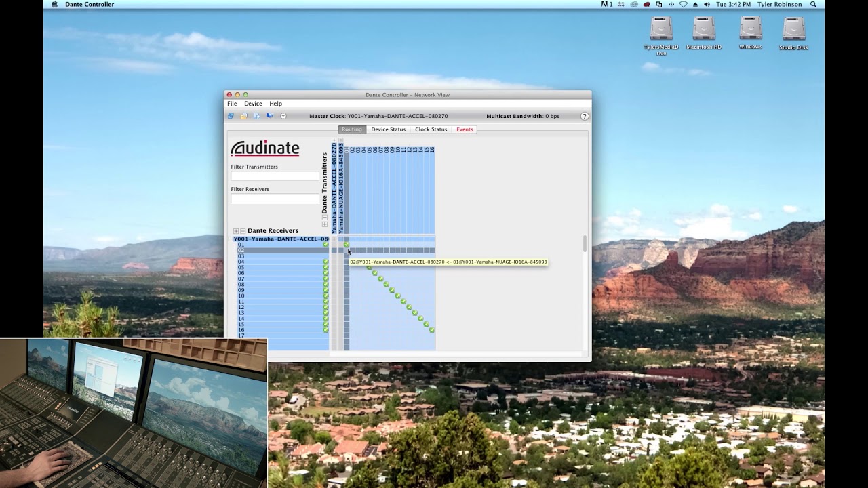Click the Wi-Fi icon in the menu bar
868x488 pixels.
(x=683, y=4)
